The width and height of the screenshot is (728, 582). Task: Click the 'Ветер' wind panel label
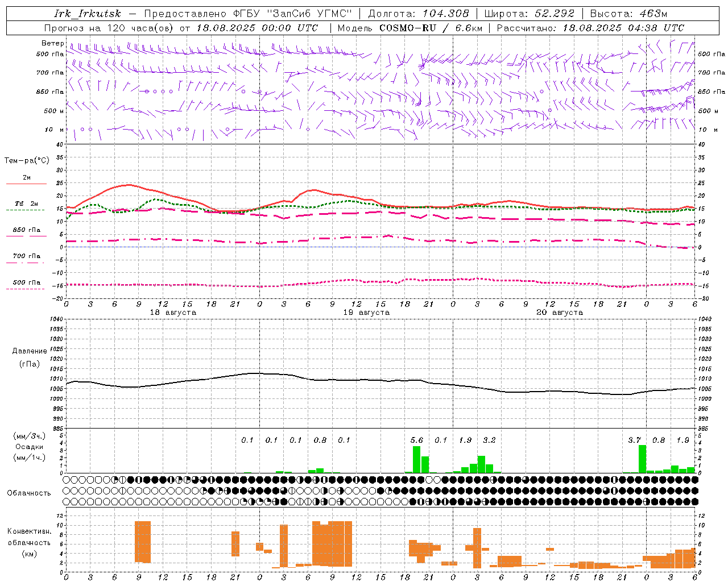click(x=52, y=43)
